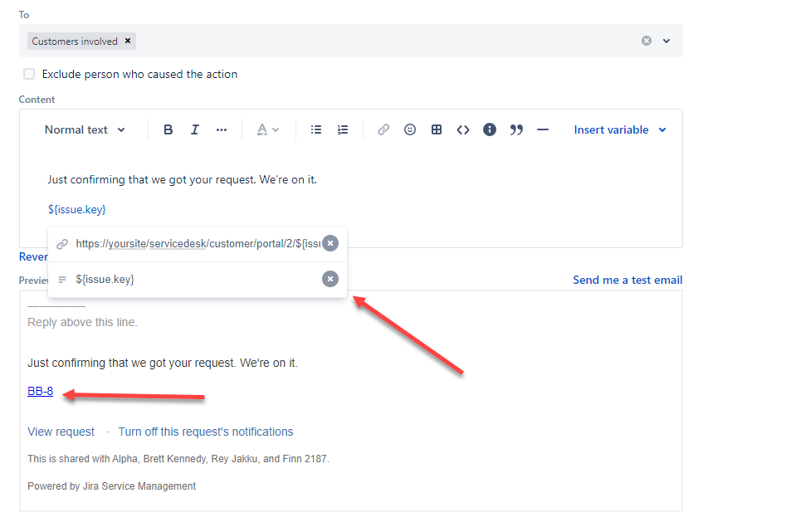Open more formatting options ellipsis

[x=222, y=130]
